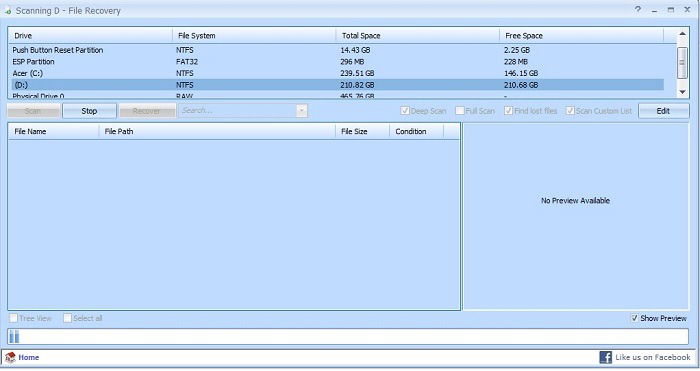
Task: Sort by the Total Space column header
Action: click(x=417, y=36)
